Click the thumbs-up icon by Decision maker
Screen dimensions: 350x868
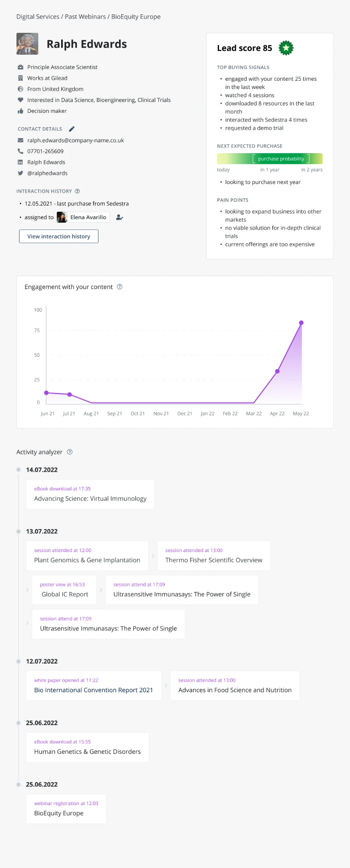pos(20,111)
